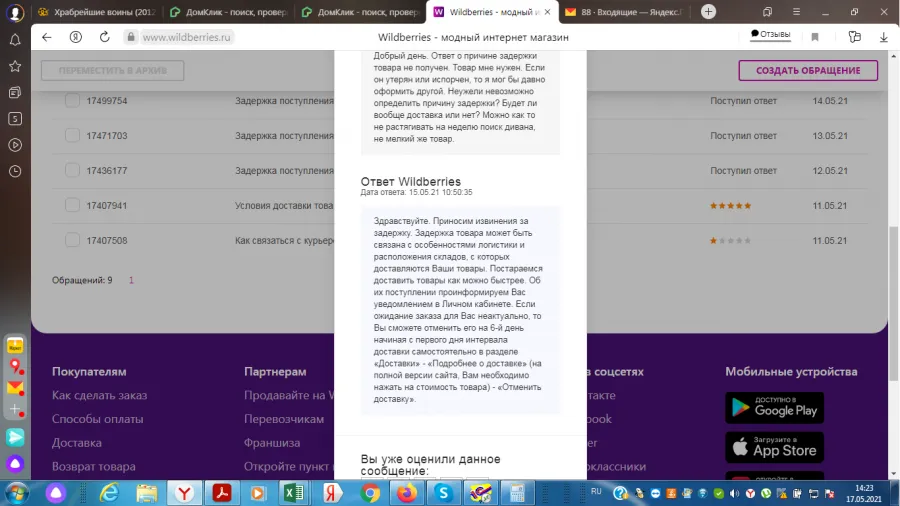Screen dimensions: 900x506
Task: Close the Wildberries tab
Action: pos(547,12)
